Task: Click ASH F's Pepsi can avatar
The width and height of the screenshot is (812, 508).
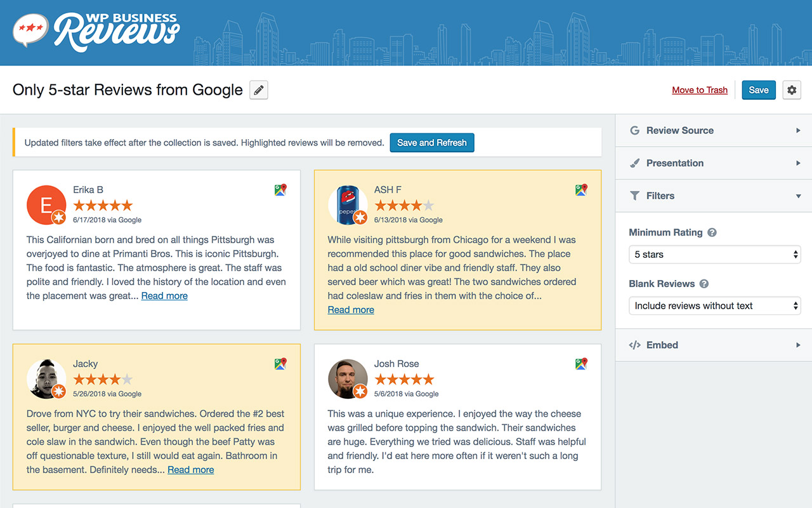Action: (348, 204)
